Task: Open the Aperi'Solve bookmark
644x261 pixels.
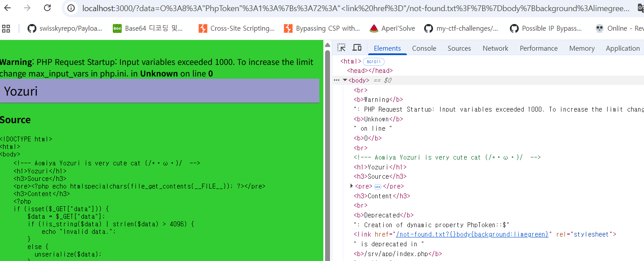Action: [393, 28]
